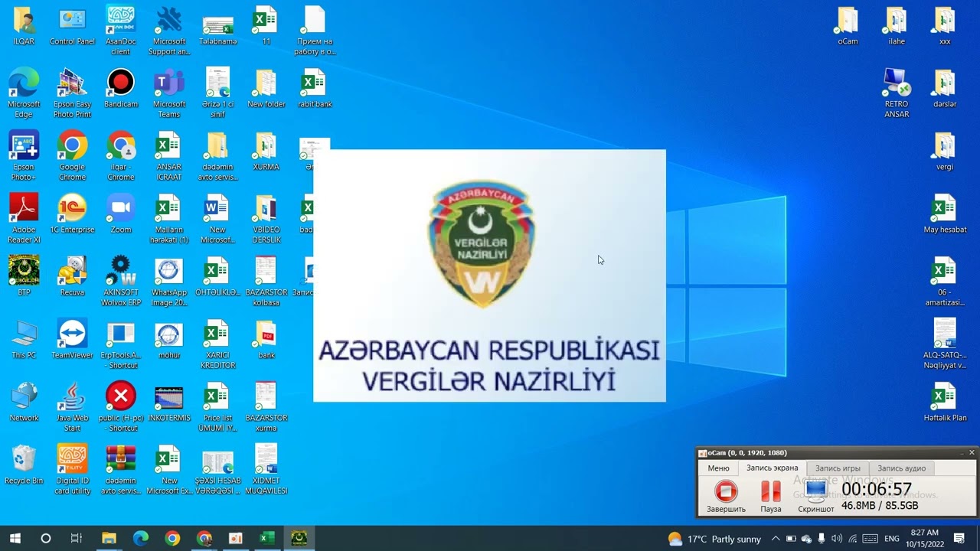Select the This PC desktop icon
This screenshot has height=551, width=980.
pyautogui.click(x=24, y=340)
